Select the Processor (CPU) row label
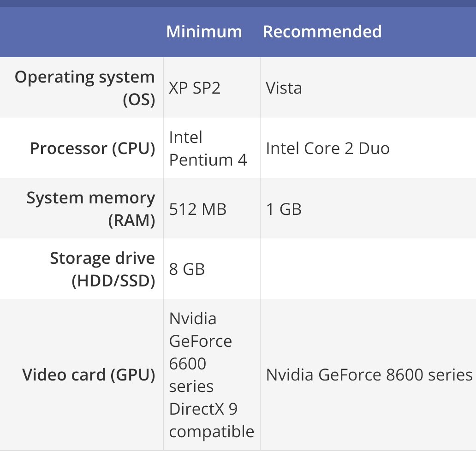Viewport: 476px width, 452px height. point(93,149)
